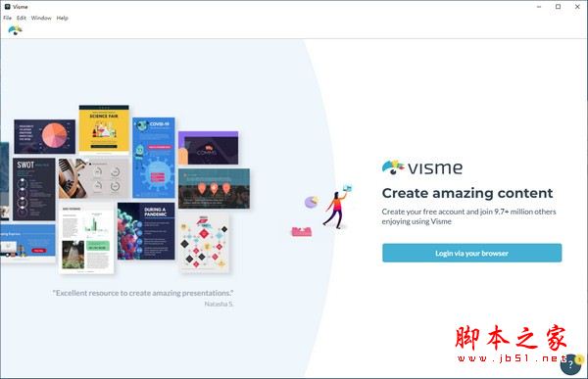Select the map pins template thumbnail
588x379 pixels.
[x=214, y=189]
